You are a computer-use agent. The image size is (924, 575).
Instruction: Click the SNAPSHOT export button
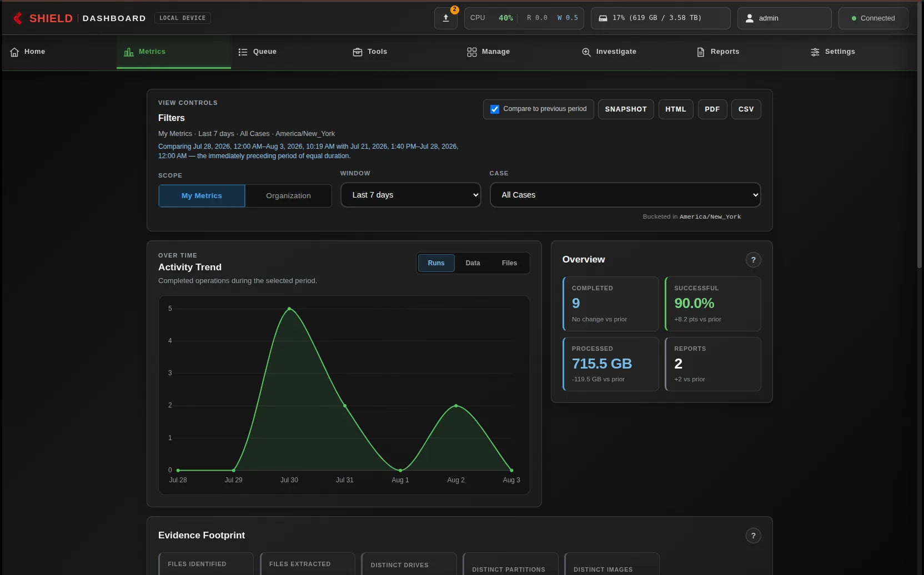[626, 109]
